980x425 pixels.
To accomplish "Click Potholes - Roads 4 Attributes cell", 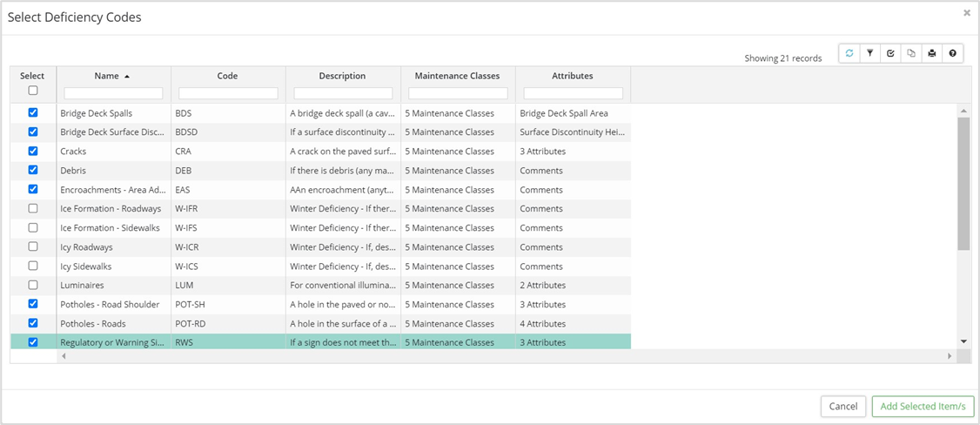I will tap(574, 324).
